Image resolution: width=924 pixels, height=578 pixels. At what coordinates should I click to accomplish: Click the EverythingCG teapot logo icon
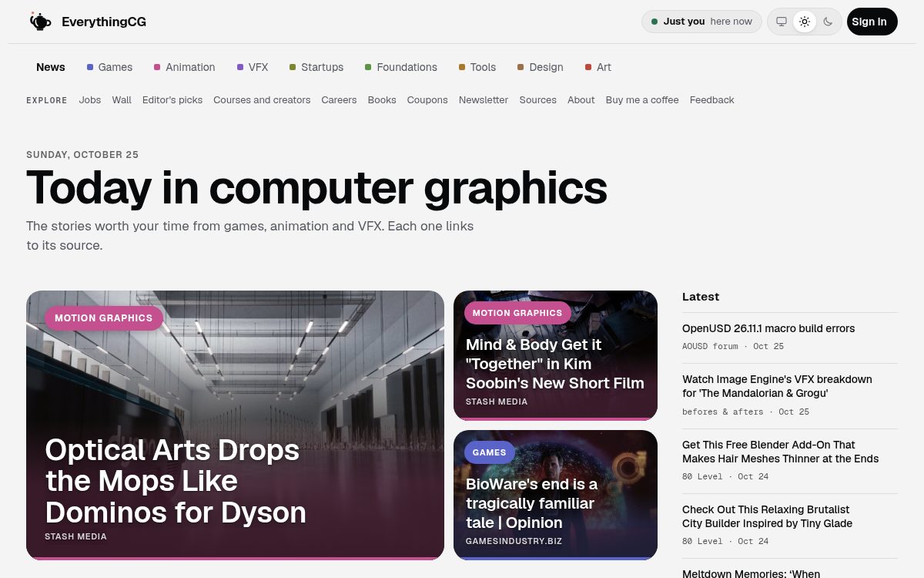tap(40, 22)
